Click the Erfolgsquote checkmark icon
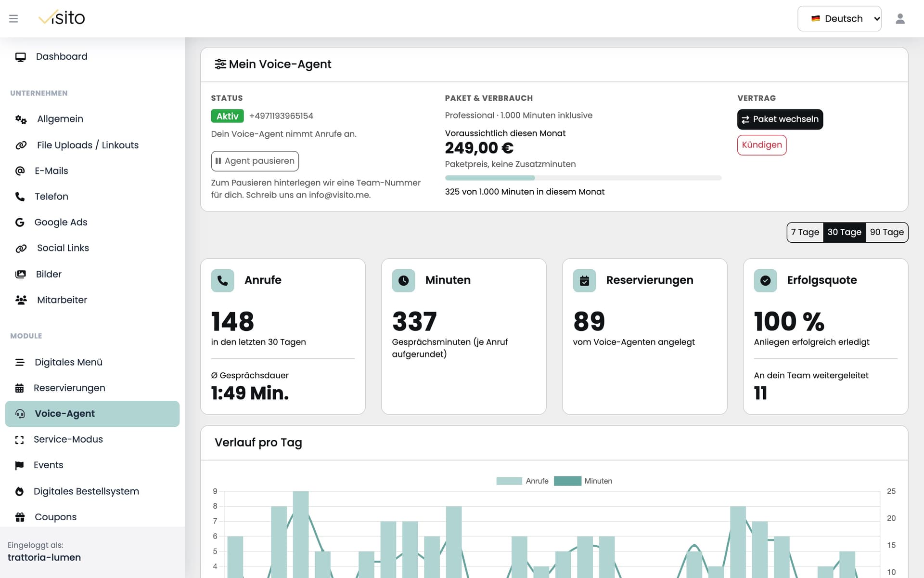 [765, 280]
